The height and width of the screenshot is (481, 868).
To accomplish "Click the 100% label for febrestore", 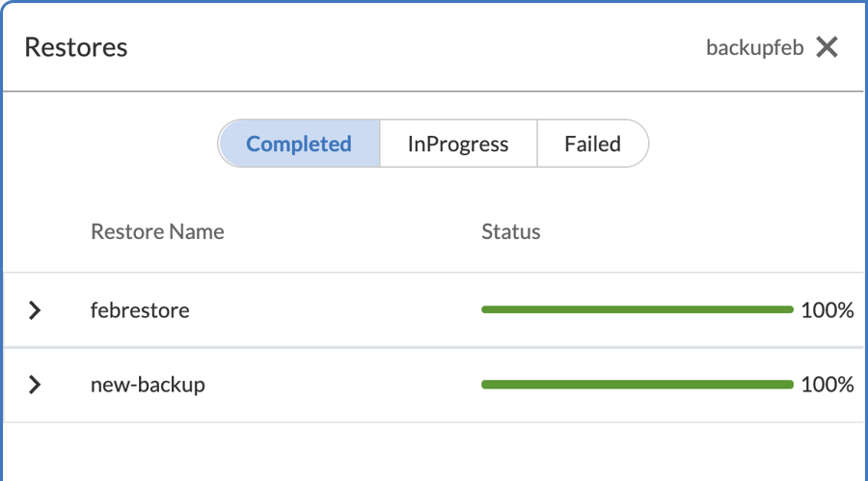I will click(827, 310).
